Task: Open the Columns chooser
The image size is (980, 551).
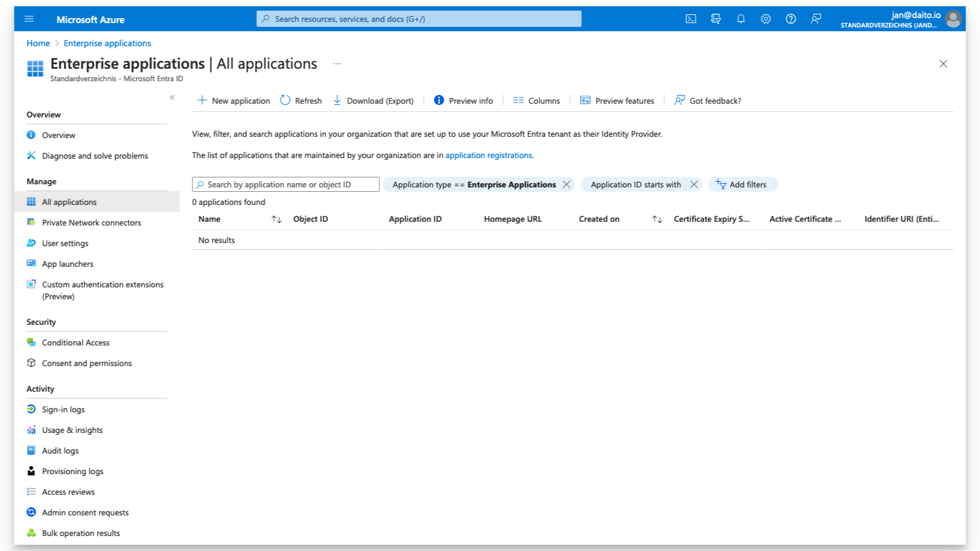Action: click(536, 101)
